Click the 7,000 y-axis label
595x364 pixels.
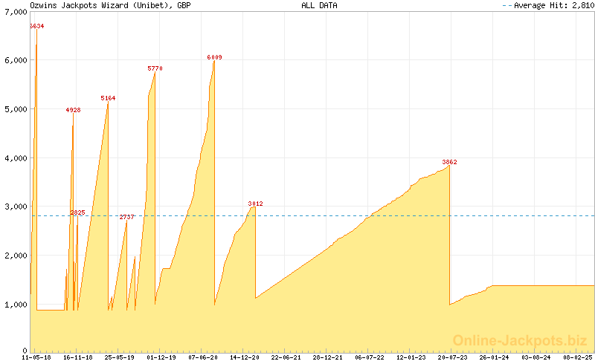pos(15,11)
